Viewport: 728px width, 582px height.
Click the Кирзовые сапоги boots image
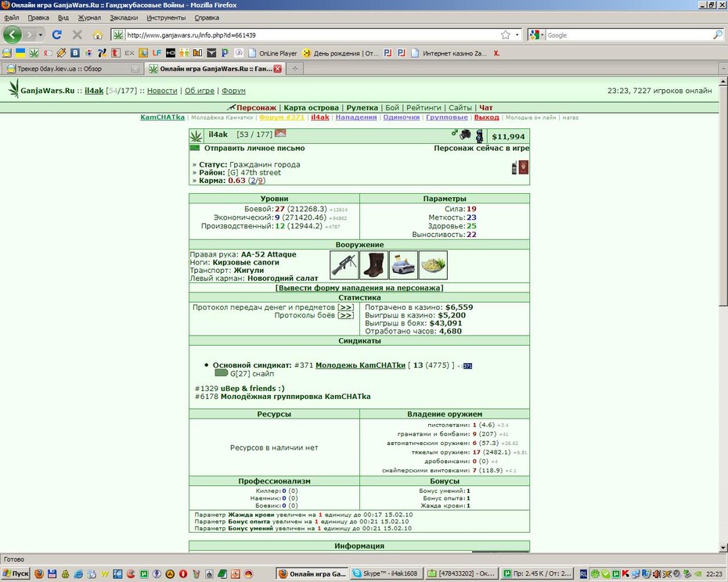pos(373,265)
